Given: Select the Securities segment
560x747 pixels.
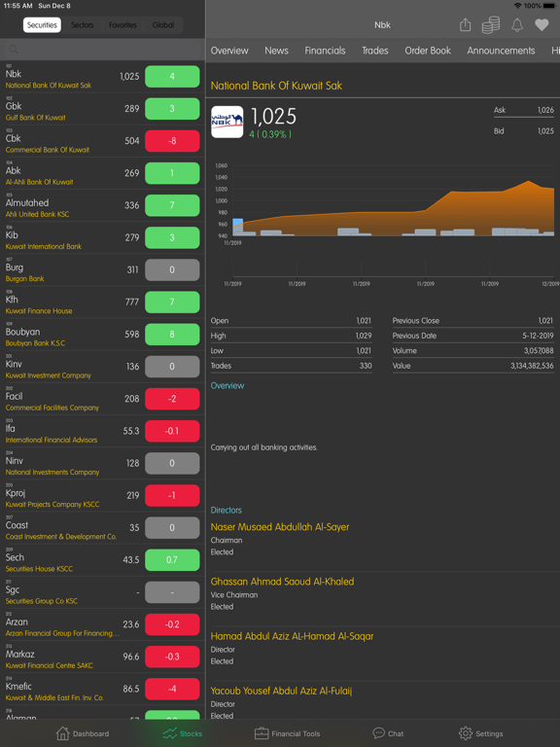Looking at the screenshot, I should coord(42,25).
